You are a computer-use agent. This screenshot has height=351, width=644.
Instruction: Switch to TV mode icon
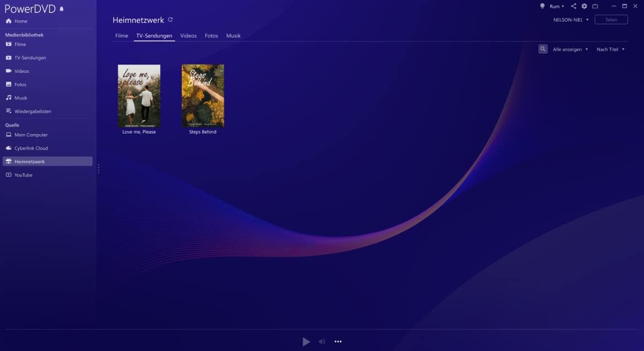[x=595, y=6]
